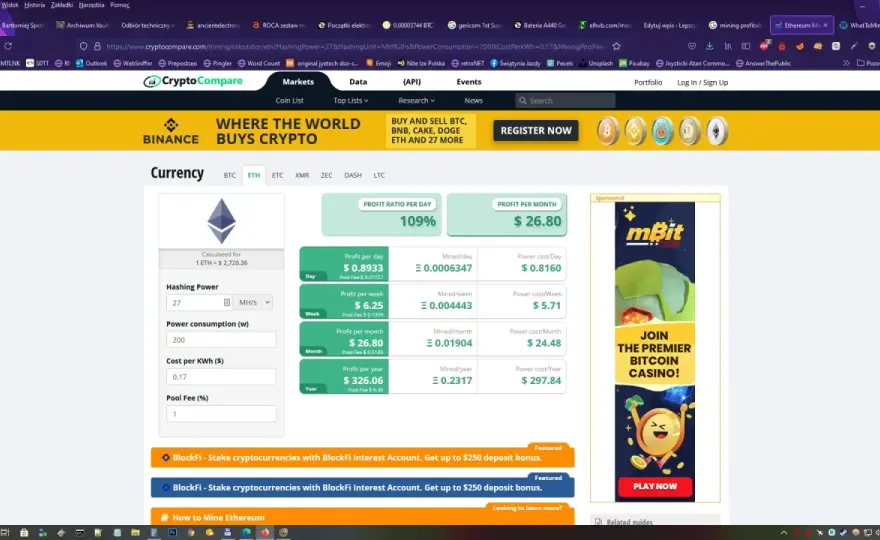Click the site Search box
This screenshot has width=880, height=540.
pyautogui.click(x=565, y=100)
